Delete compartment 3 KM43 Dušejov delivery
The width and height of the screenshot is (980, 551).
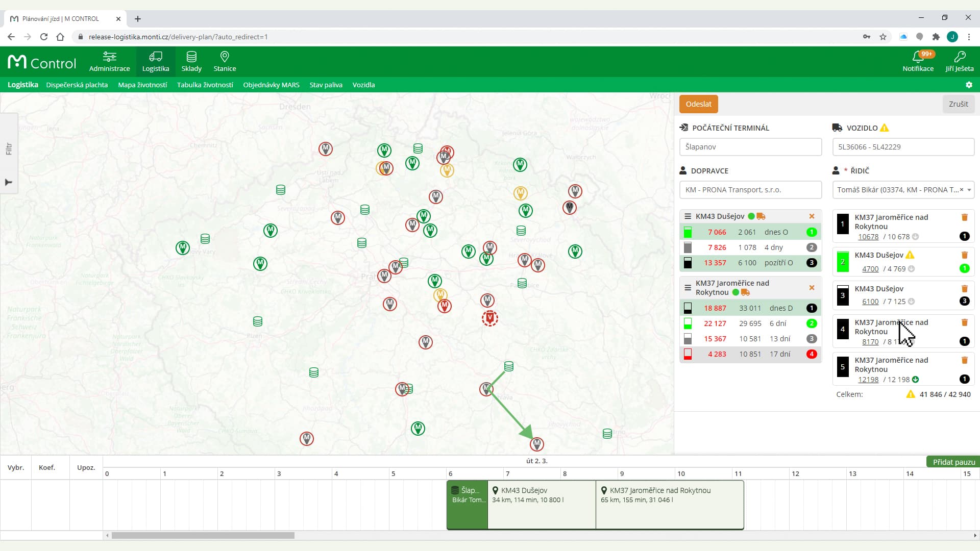tap(965, 289)
